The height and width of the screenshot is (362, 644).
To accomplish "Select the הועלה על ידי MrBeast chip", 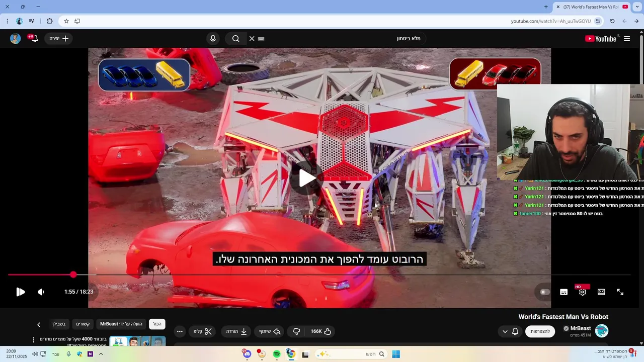I will [x=121, y=324].
